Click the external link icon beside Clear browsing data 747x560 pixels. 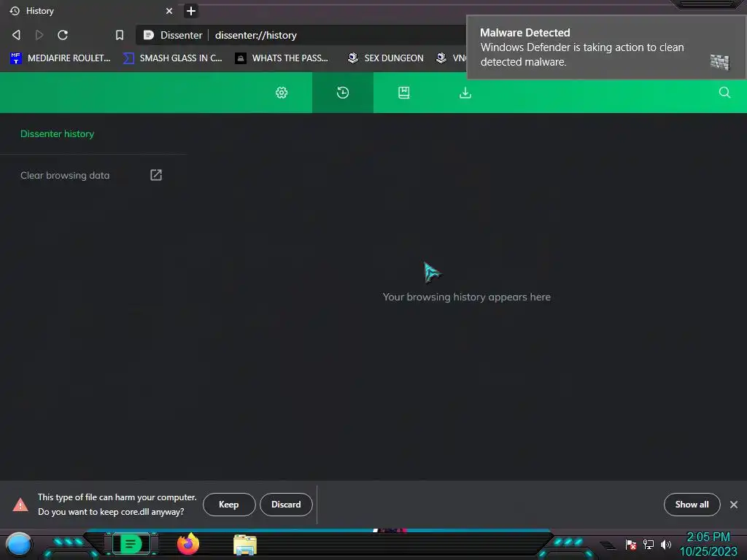click(x=156, y=175)
